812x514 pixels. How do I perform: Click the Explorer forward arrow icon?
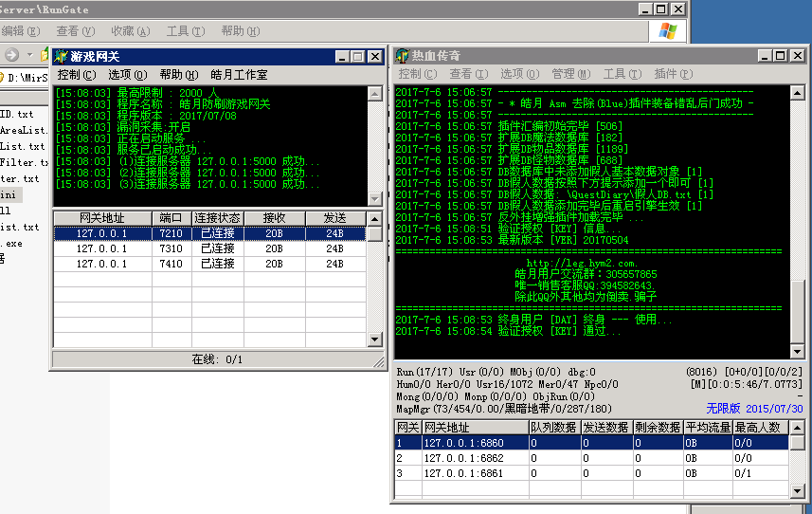(12, 54)
